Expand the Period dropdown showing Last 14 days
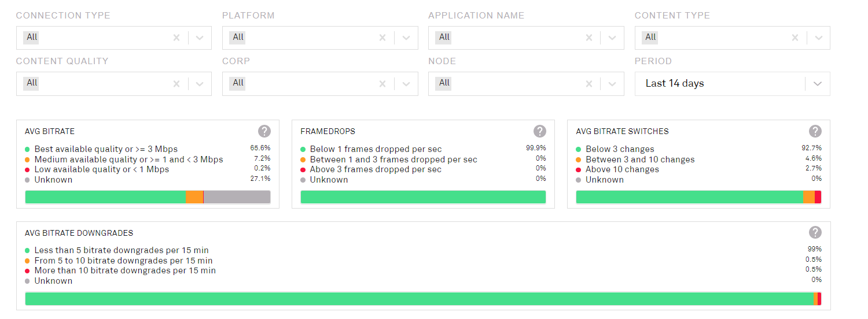Screen dimensions: 868x319 coord(817,84)
